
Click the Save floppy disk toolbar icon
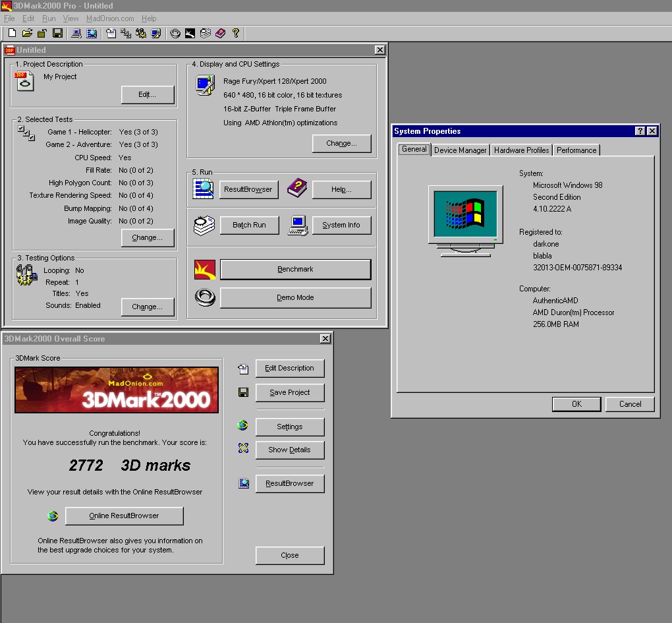tap(57, 33)
